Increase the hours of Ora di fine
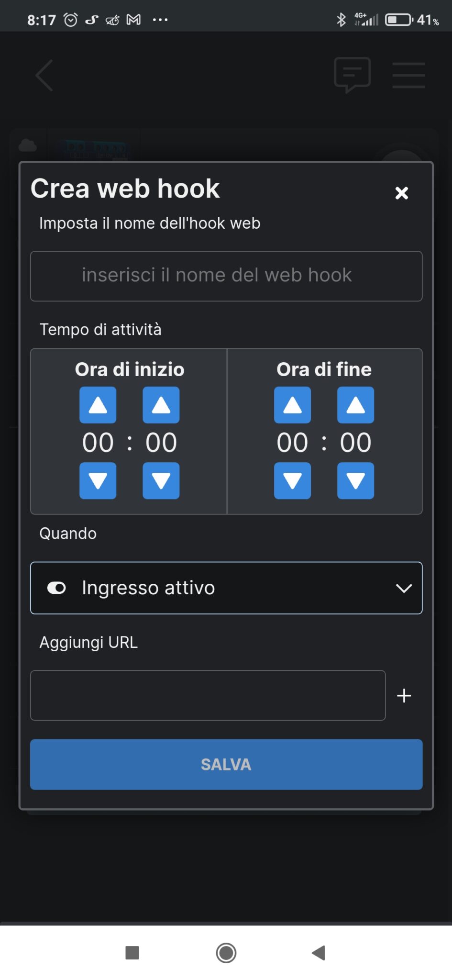The image size is (452, 980). (x=292, y=404)
